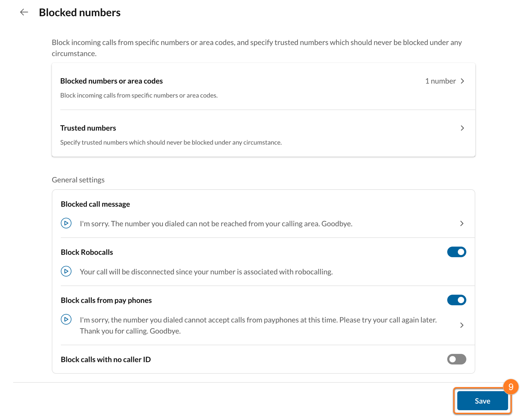The height and width of the screenshot is (420, 527).
Task: Click the step 9 orange badge
Action: click(x=511, y=387)
